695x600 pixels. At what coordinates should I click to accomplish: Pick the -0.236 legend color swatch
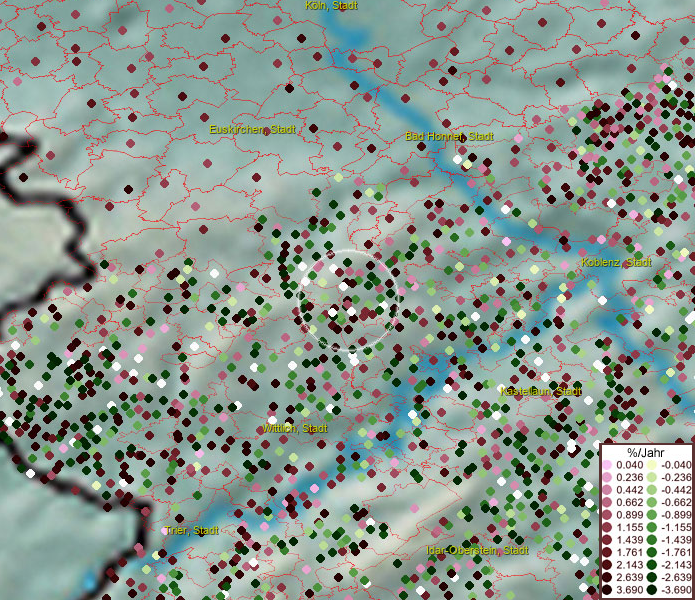tap(652, 477)
